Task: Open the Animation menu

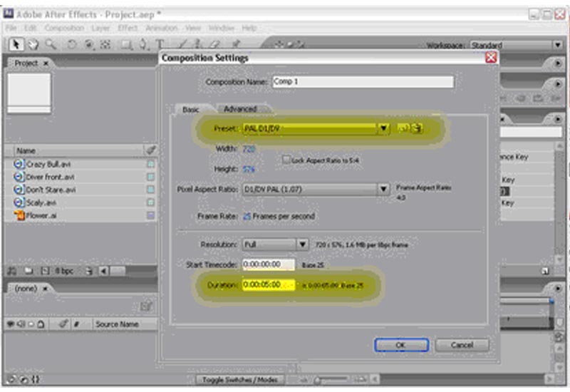Action: [x=162, y=28]
